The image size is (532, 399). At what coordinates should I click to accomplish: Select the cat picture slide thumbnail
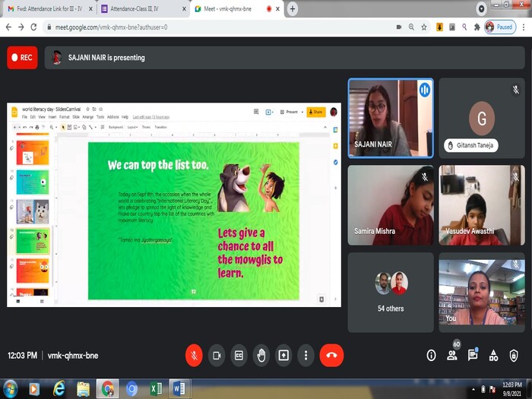click(33, 212)
